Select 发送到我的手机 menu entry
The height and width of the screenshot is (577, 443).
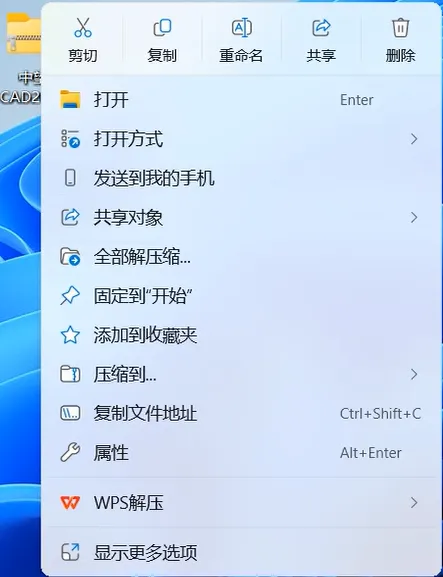tap(241, 178)
